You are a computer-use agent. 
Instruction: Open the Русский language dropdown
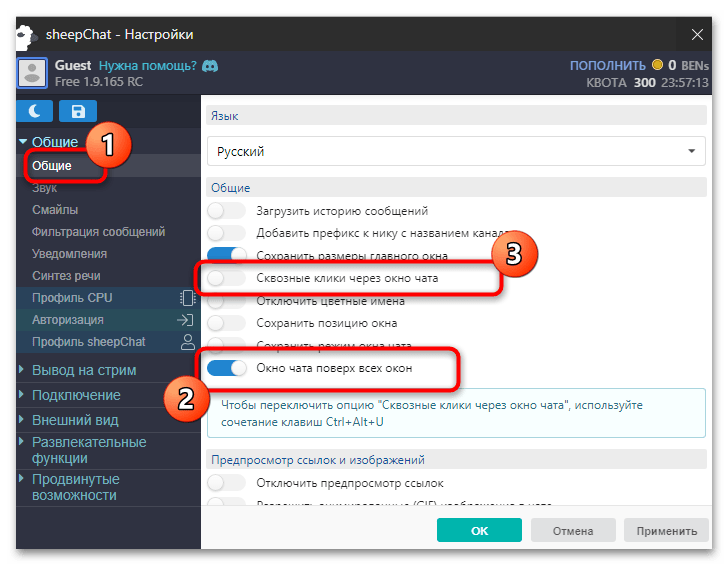[456, 151]
